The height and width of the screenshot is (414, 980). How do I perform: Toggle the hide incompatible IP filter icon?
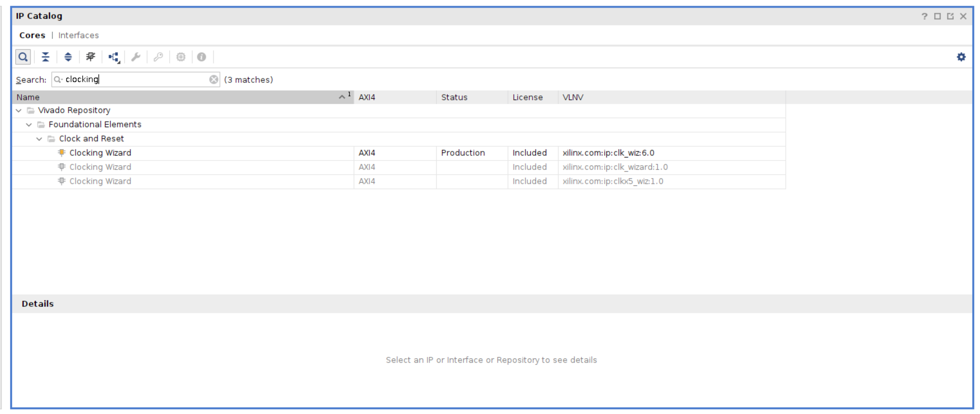click(91, 57)
